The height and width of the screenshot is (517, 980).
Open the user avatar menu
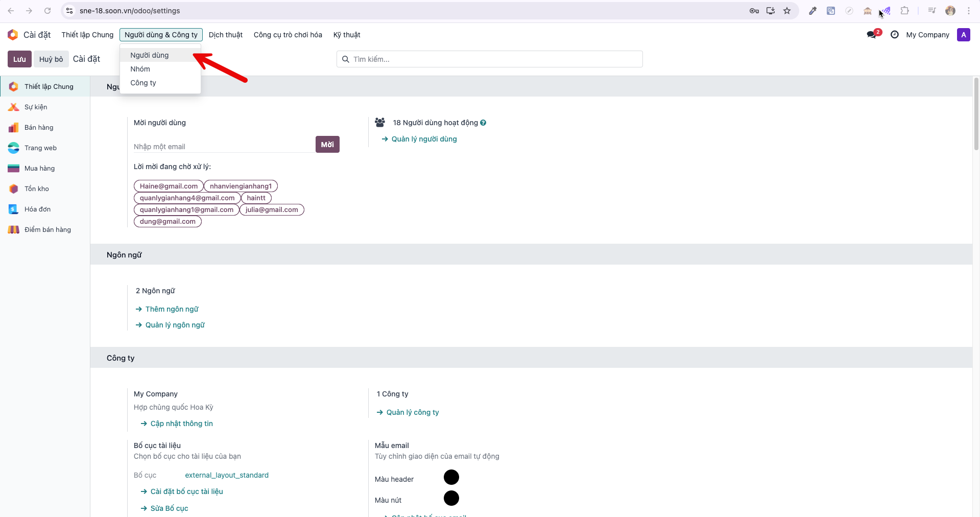click(x=964, y=35)
